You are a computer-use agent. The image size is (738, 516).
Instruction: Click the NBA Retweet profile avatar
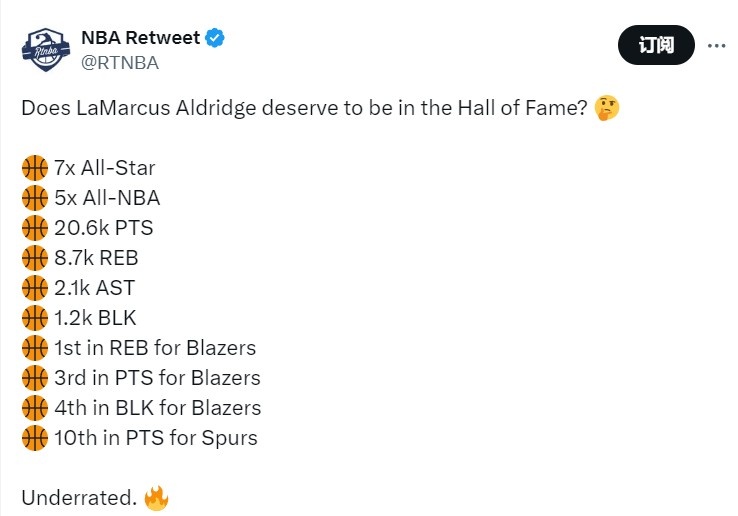click(45, 49)
